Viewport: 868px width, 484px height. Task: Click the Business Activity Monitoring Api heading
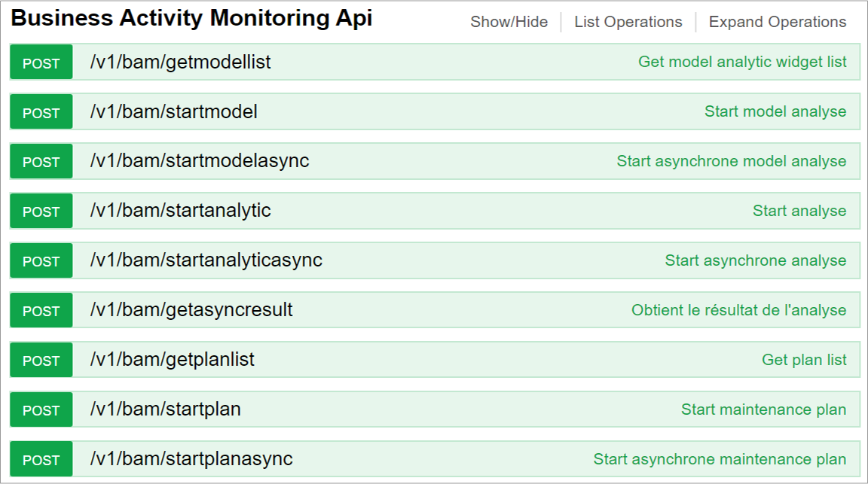point(191,20)
